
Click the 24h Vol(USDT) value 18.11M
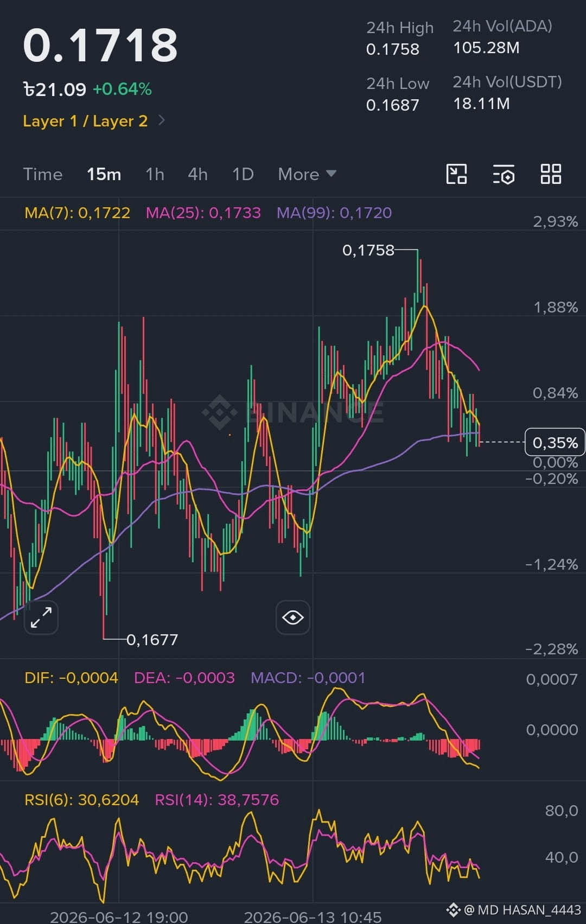pos(481,104)
